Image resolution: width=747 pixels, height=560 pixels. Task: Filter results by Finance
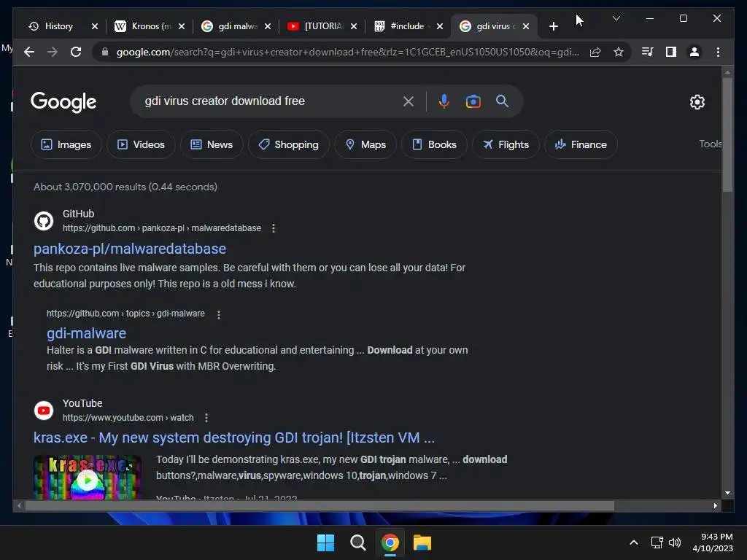581,144
